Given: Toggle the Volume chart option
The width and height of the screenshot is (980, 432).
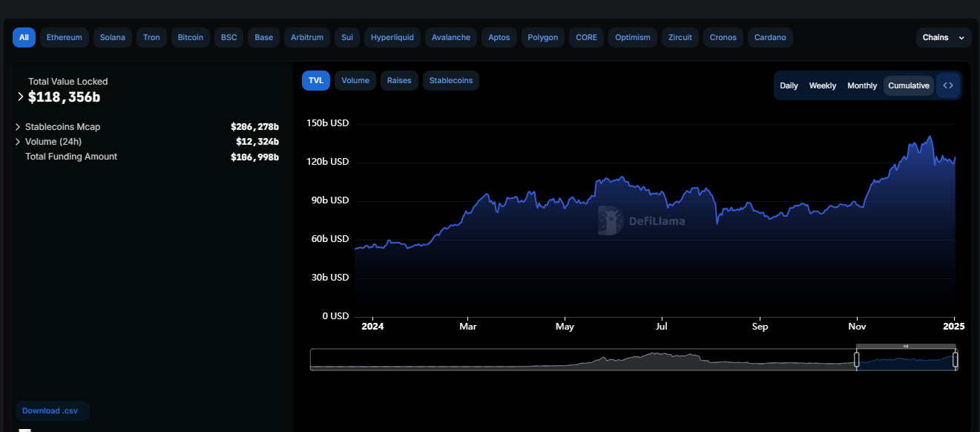Looking at the screenshot, I should pos(355,80).
